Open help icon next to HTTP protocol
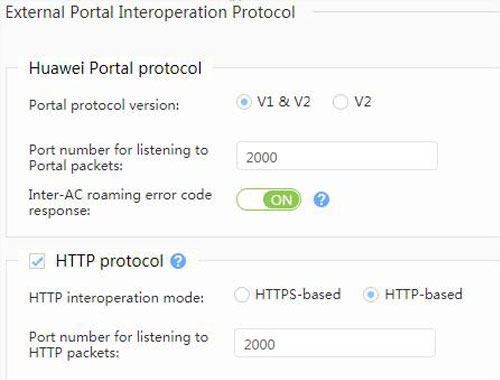500x380 pixels. tap(178, 261)
